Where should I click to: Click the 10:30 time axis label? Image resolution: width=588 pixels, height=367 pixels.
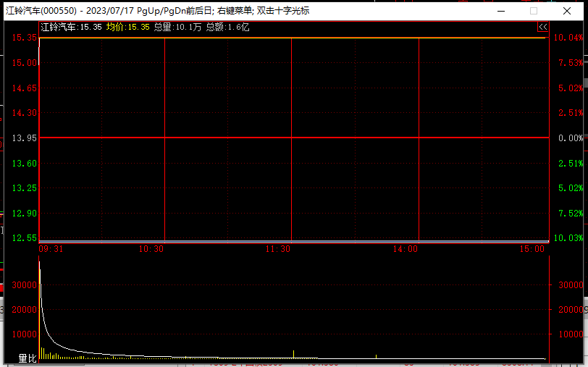pyautogui.click(x=151, y=249)
